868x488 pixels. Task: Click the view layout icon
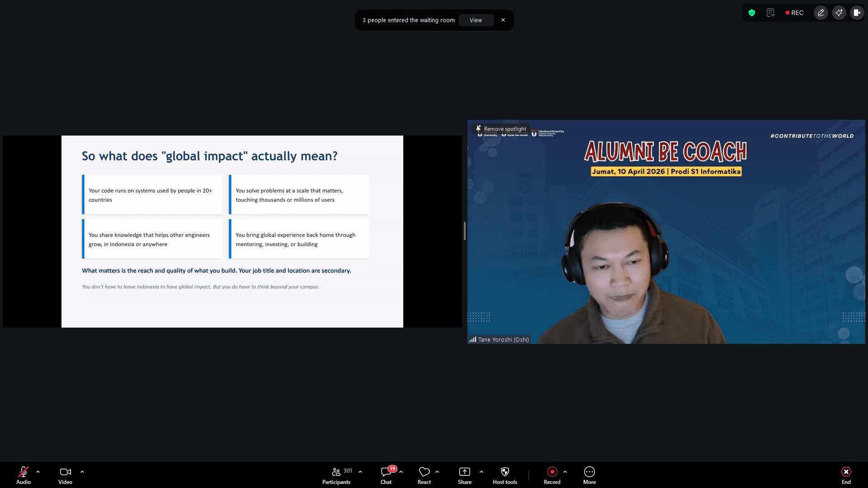pyautogui.click(x=857, y=13)
